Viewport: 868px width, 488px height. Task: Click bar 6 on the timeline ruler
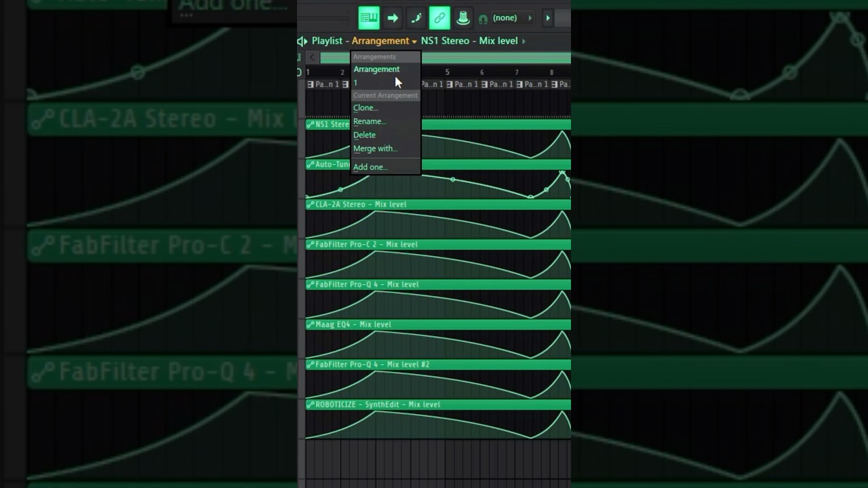coord(482,73)
